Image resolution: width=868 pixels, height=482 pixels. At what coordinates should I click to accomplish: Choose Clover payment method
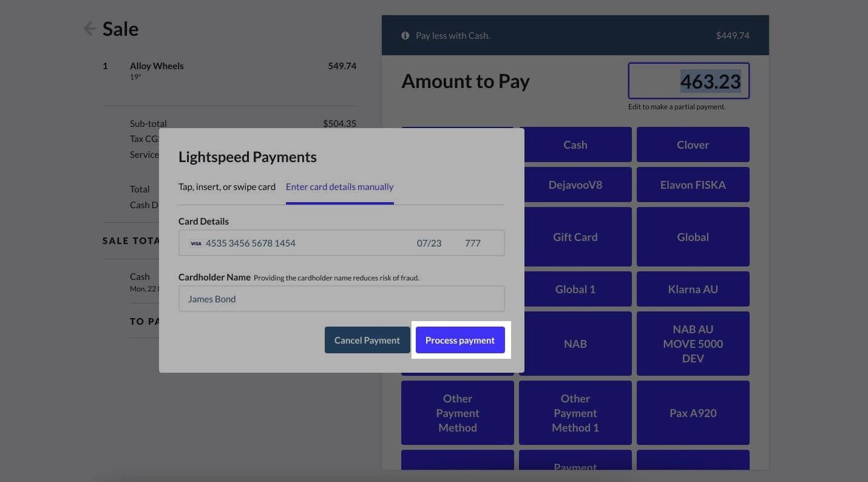point(693,144)
